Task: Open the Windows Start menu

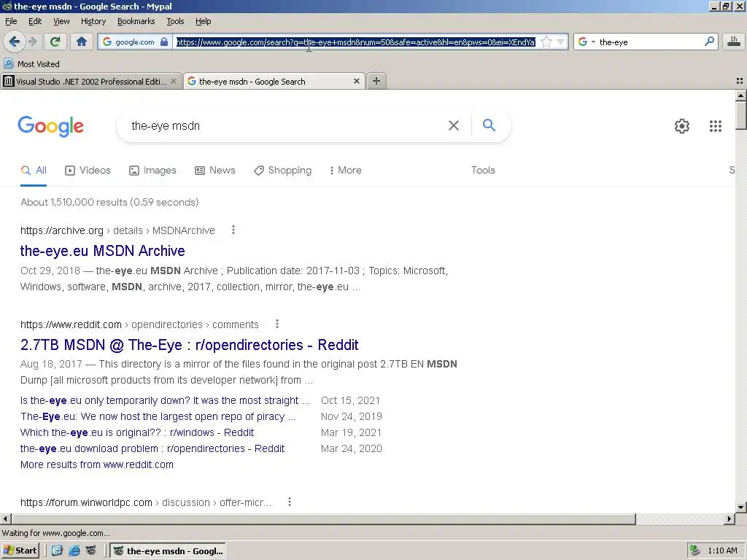Action: pyautogui.click(x=20, y=551)
